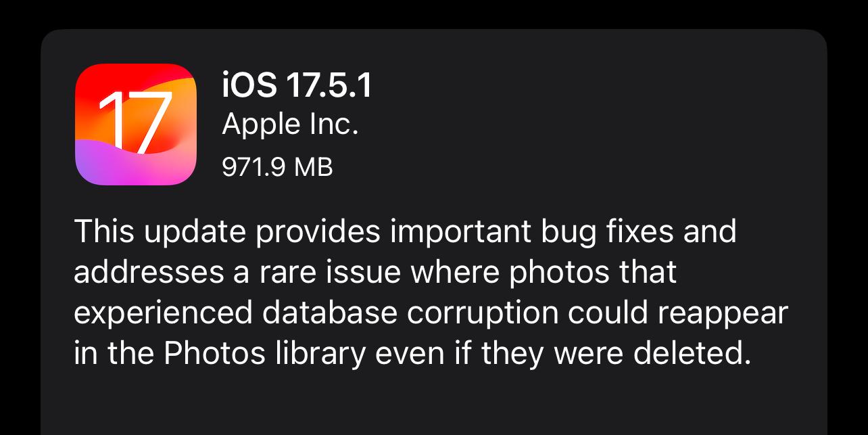Click the 'MB' unit text
Image resolution: width=868 pixels, height=435 pixels.
tap(314, 166)
